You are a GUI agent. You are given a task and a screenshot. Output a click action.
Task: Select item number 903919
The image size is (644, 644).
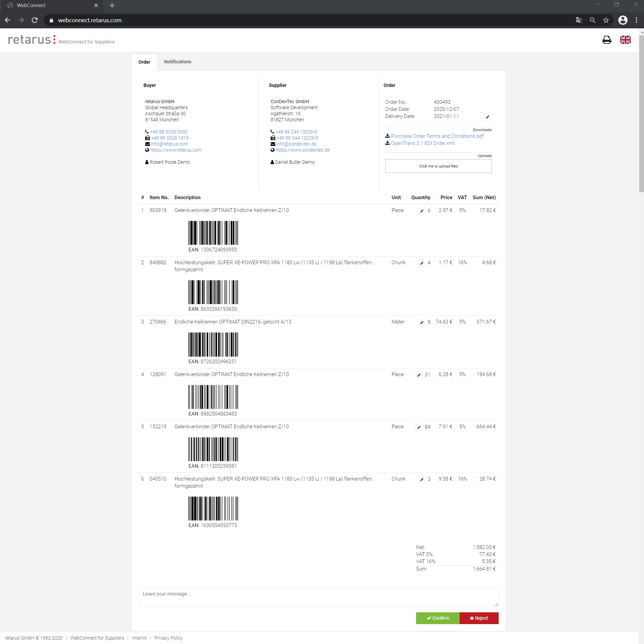coord(158,210)
